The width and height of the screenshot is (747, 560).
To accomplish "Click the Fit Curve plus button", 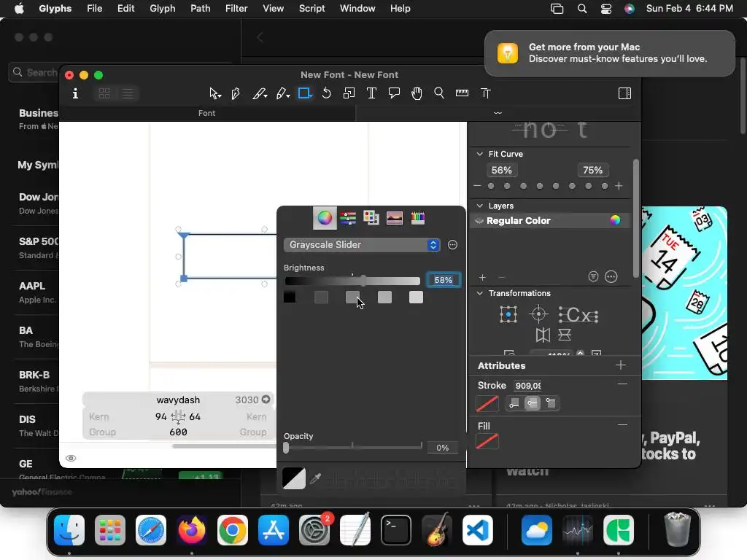I will 619,186.
